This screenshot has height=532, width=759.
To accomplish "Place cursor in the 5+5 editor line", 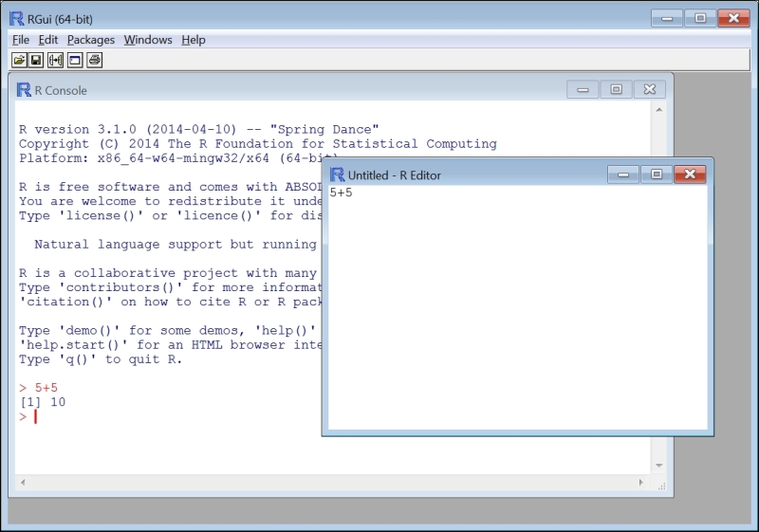I will tap(341, 193).
